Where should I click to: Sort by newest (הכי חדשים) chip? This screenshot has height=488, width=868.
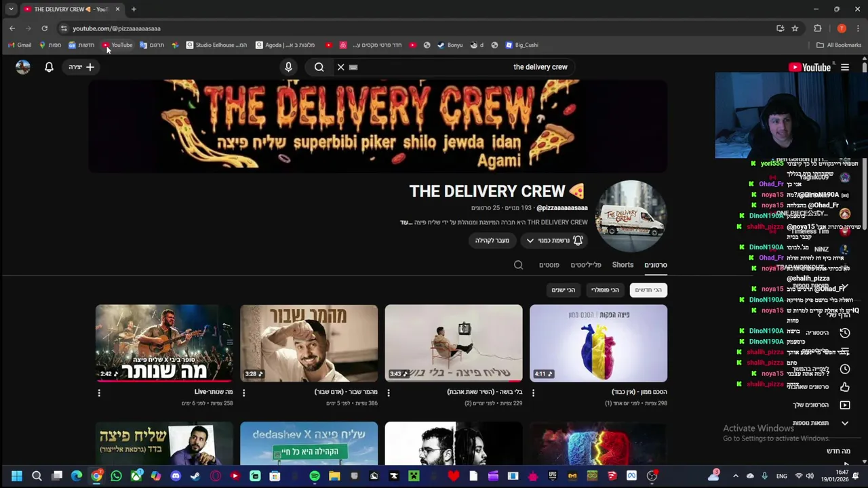(648, 290)
